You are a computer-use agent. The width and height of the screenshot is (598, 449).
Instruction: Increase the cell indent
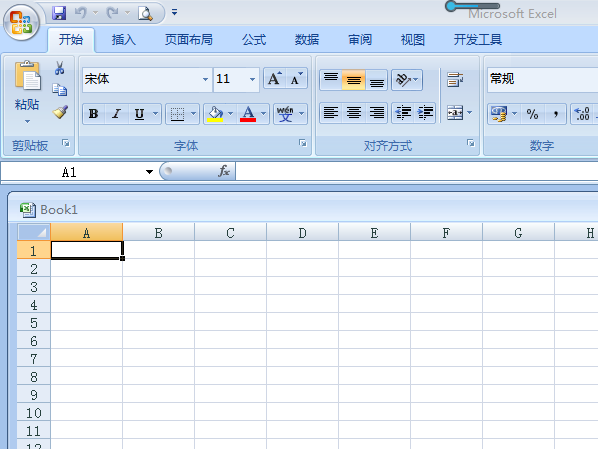tap(425, 113)
